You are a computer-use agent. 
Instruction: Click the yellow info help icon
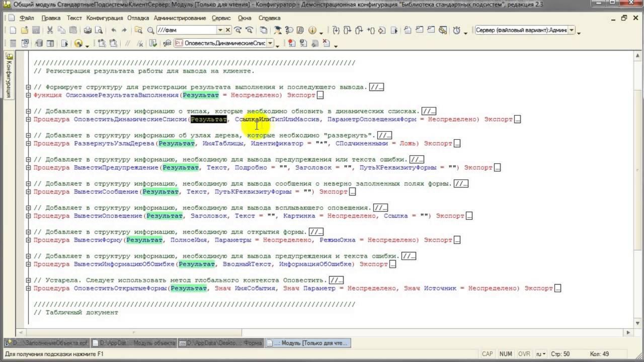(312, 30)
